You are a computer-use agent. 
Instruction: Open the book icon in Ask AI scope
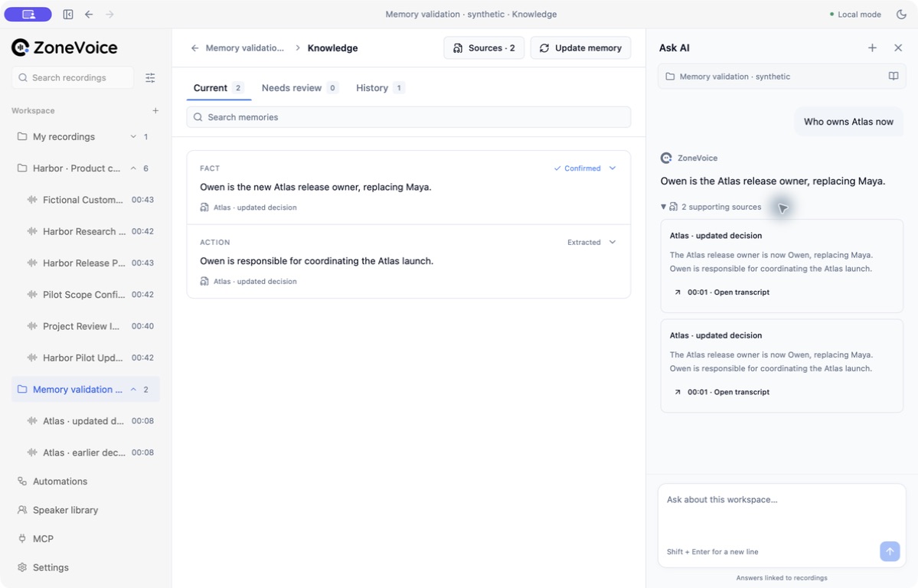click(x=893, y=76)
